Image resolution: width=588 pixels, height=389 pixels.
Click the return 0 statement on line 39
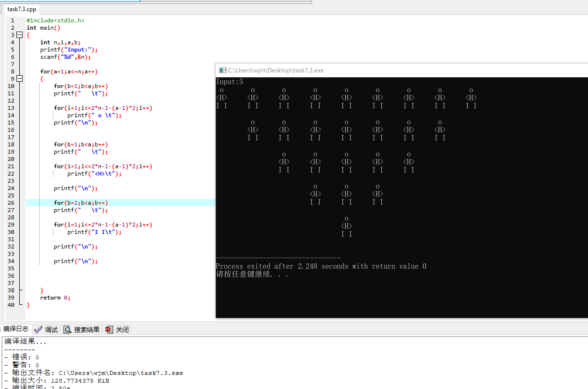55,297
